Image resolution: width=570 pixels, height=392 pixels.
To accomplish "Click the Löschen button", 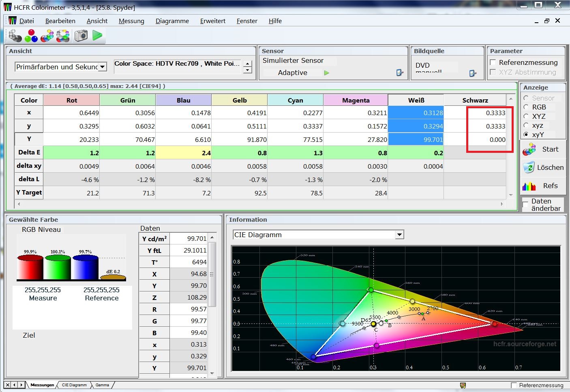I will (x=543, y=167).
